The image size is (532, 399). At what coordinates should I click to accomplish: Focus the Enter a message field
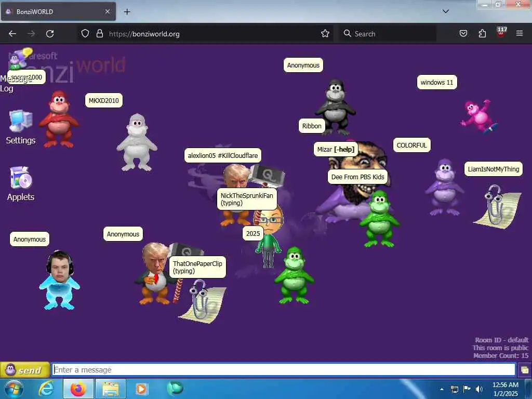(x=284, y=369)
